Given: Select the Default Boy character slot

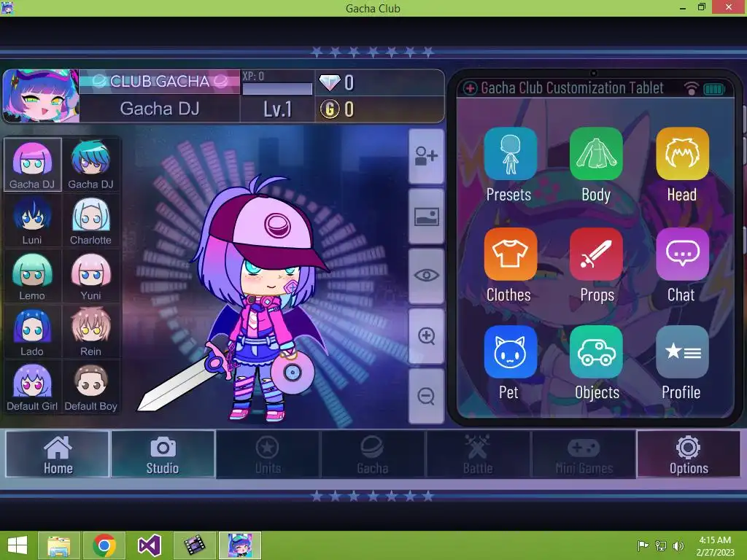Looking at the screenshot, I should pyautogui.click(x=91, y=387).
